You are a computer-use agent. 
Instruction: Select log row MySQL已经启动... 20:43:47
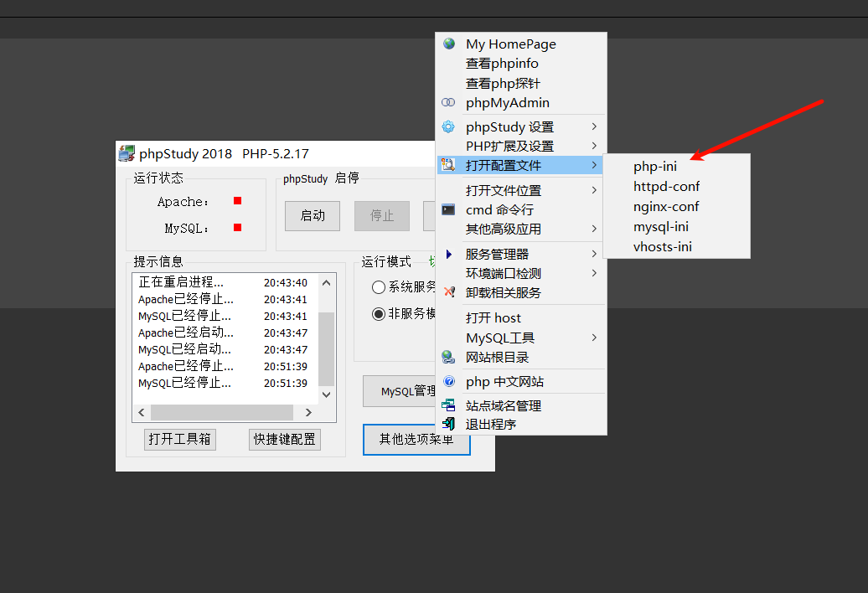point(223,349)
